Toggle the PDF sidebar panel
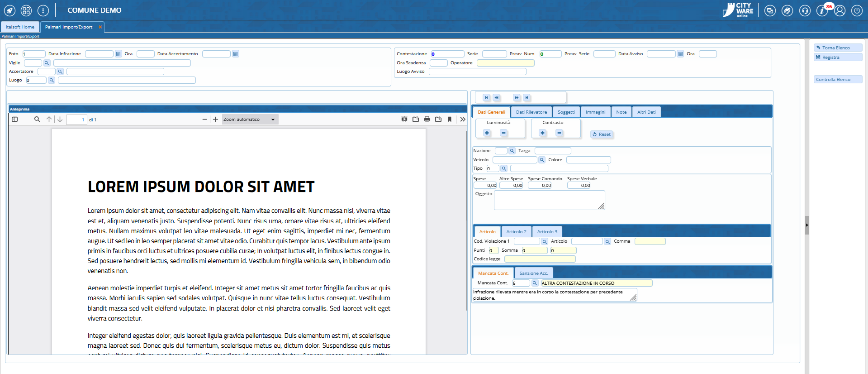 [15, 120]
